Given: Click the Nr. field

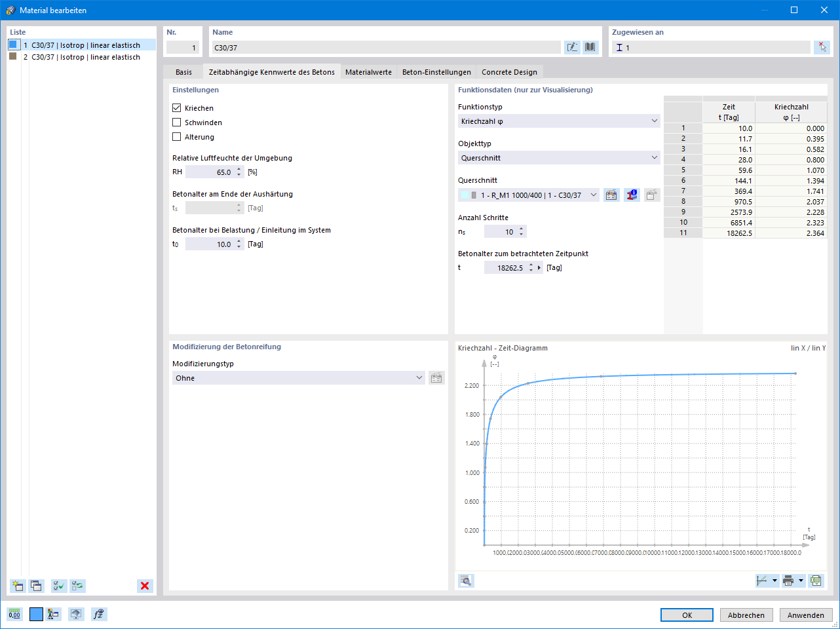Looking at the screenshot, I should pos(183,47).
